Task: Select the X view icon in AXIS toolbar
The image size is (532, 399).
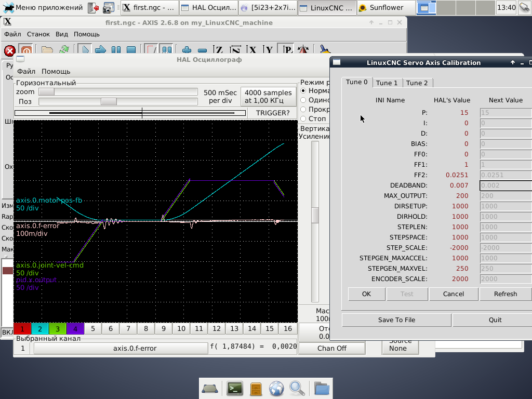Action: point(253,50)
